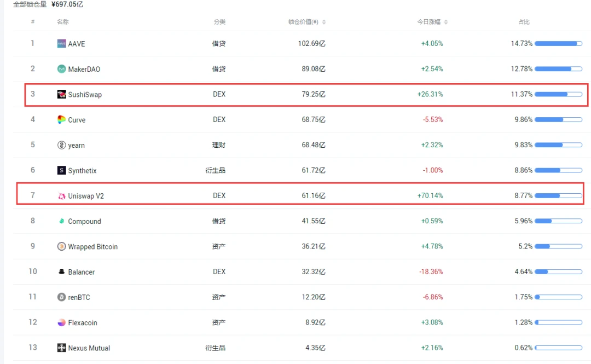Open the Wrapped Bitcoin project name
This screenshot has height=364, width=591.
click(x=92, y=246)
